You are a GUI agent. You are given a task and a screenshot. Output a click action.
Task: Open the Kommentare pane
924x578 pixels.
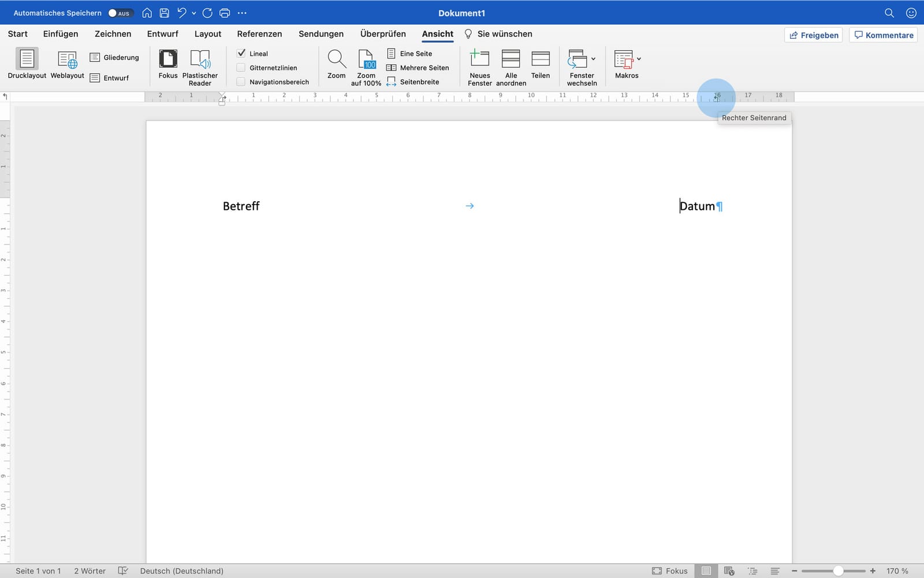point(884,35)
